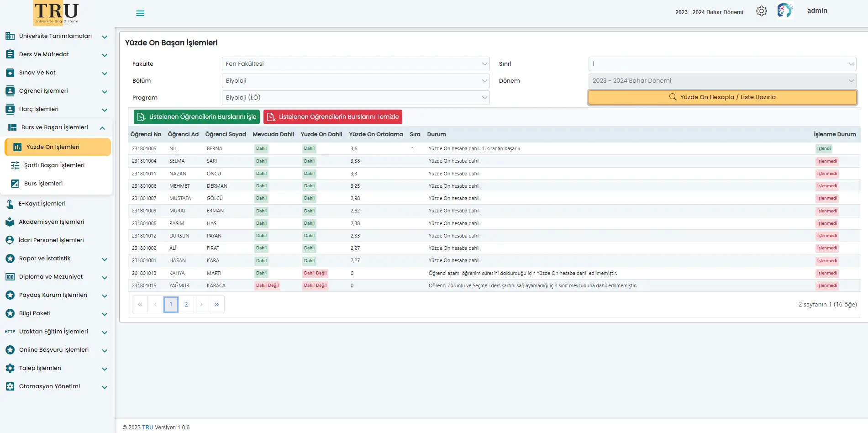Click the Üniversite Tanımlamaları building icon
Screen dimensions: 868x433
[10, 36]
